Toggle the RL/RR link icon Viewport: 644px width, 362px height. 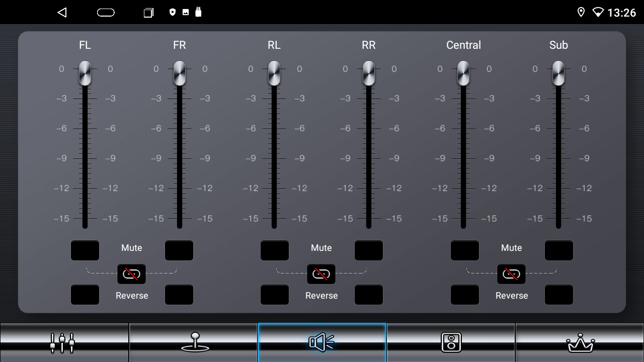(x=321, y=274)
